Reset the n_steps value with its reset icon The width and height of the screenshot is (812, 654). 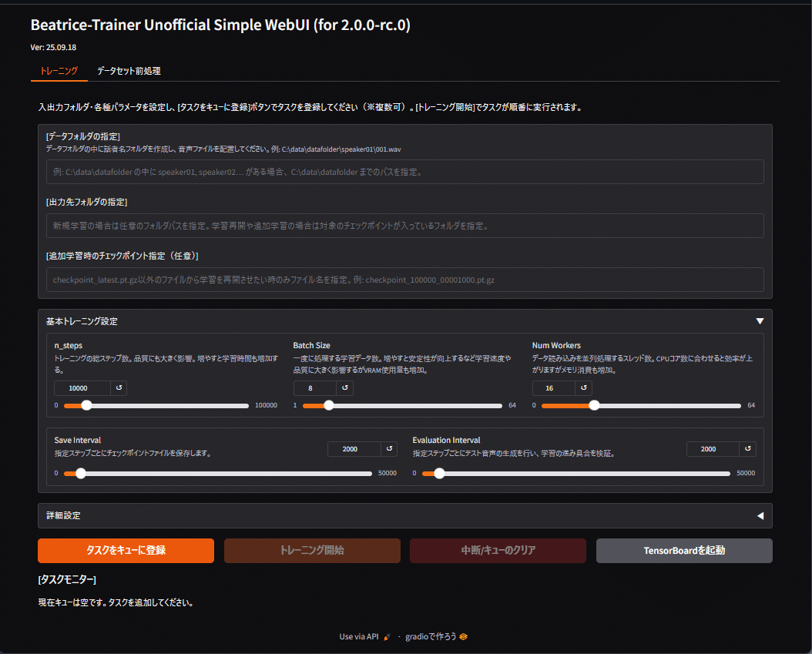[x=119, y=387]
